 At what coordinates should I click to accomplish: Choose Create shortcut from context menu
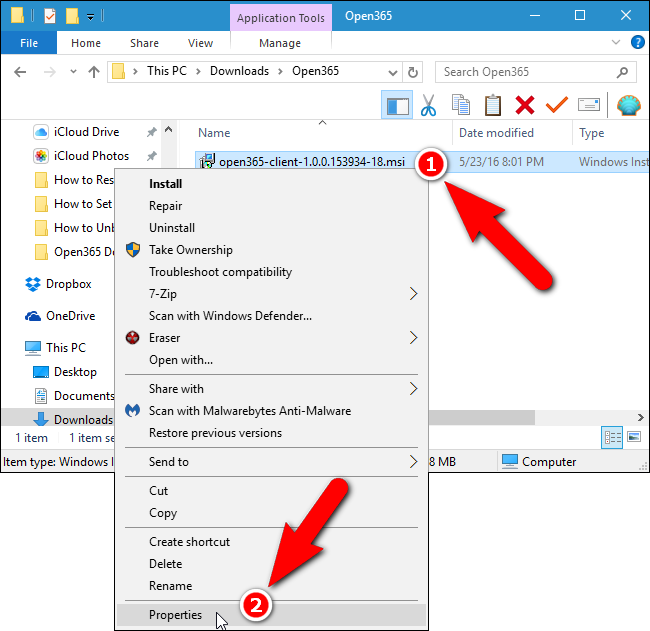[x=271, y=542]
